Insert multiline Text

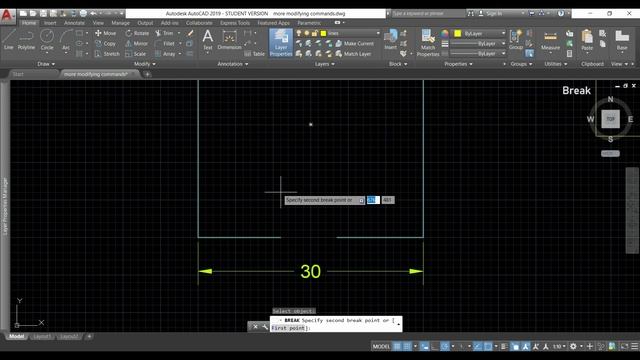[208, 40]
